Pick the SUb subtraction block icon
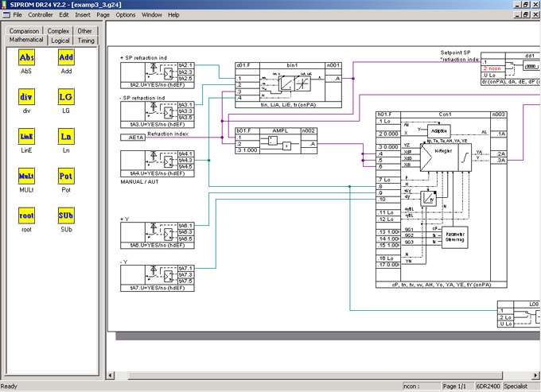 [x=66, y=215]
